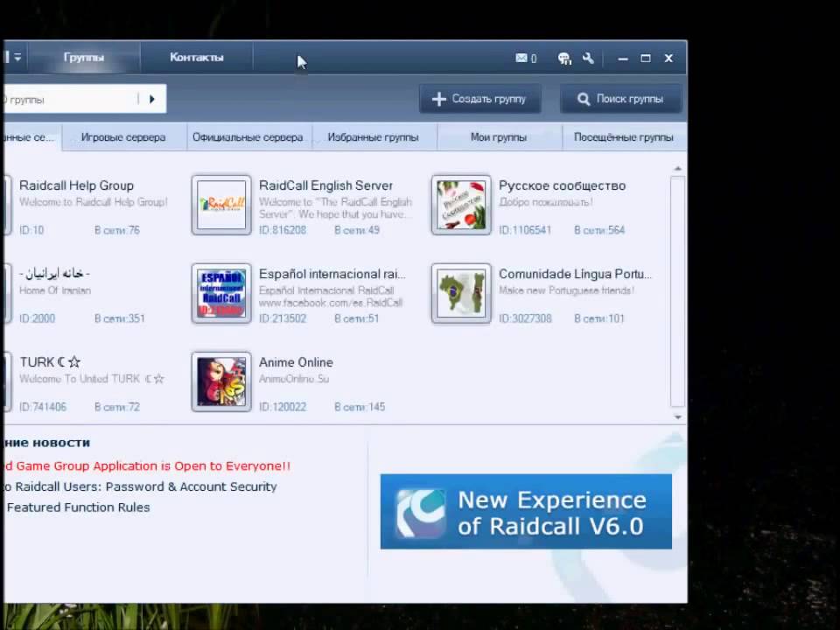
Task: Select the Anime Online group title
Action: pos(296,362)
